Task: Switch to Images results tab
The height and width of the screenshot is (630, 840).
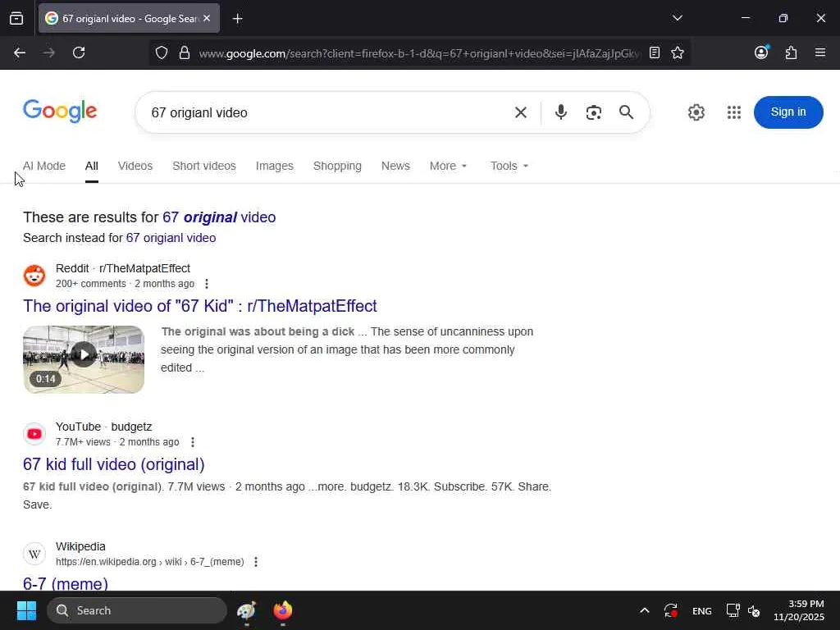Action: (x=274, y=166)
